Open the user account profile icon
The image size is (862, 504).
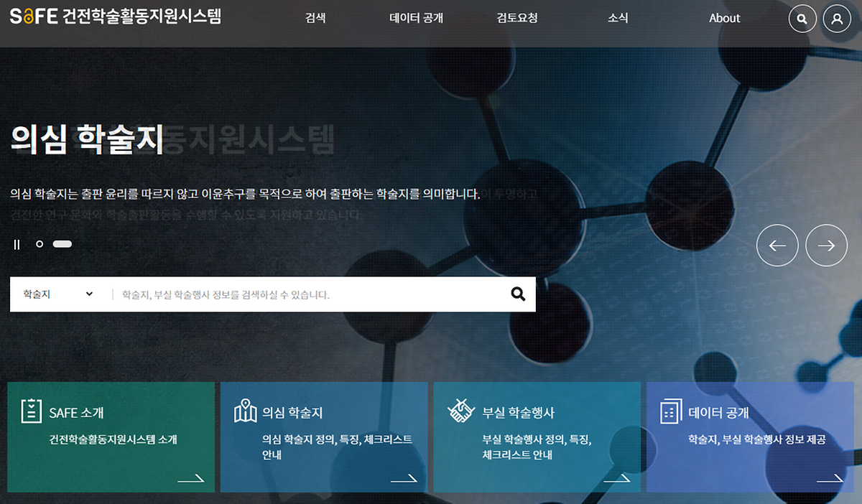[837, 19]
